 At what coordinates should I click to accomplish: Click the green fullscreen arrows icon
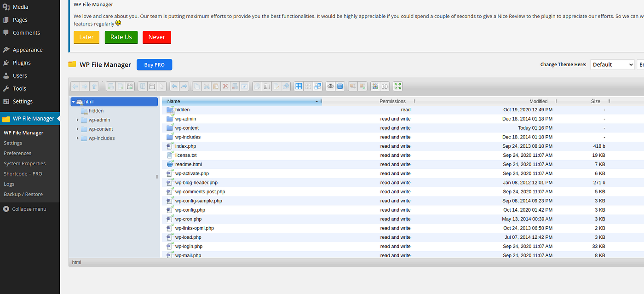tap(398, 86)
